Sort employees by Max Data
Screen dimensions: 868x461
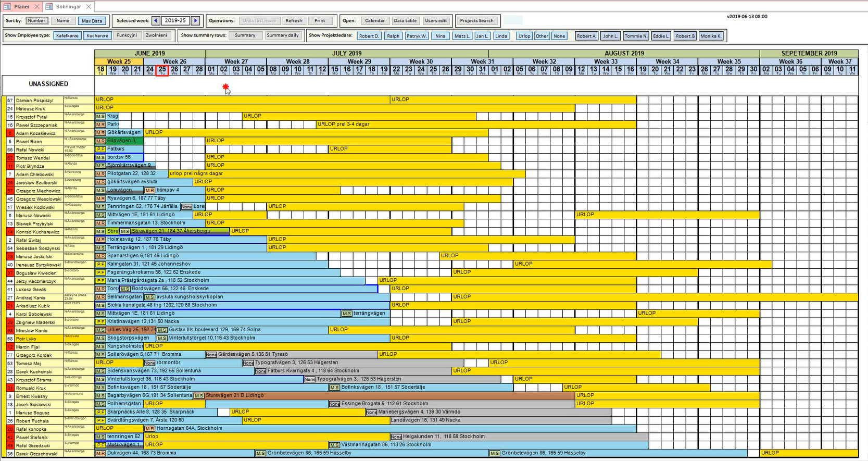[x=92, y=21]
